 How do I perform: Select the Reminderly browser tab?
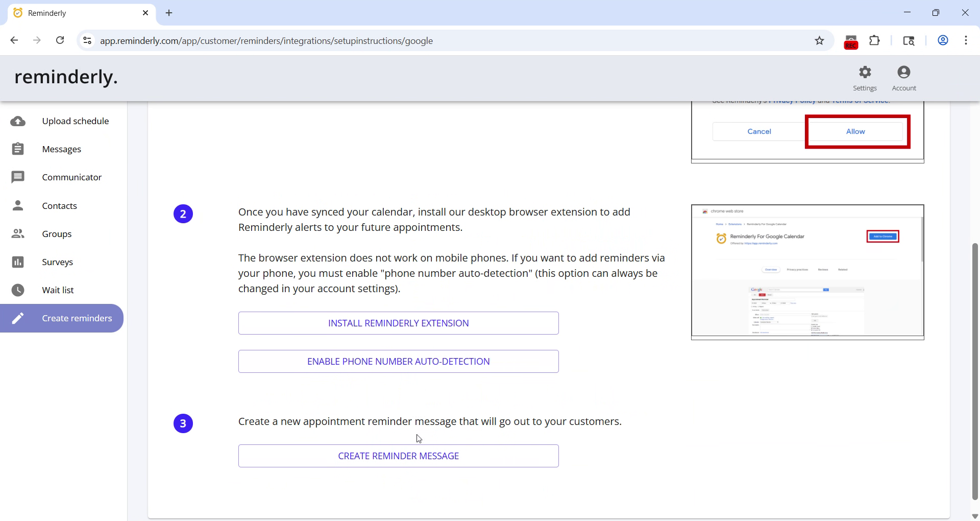(82, 13)
